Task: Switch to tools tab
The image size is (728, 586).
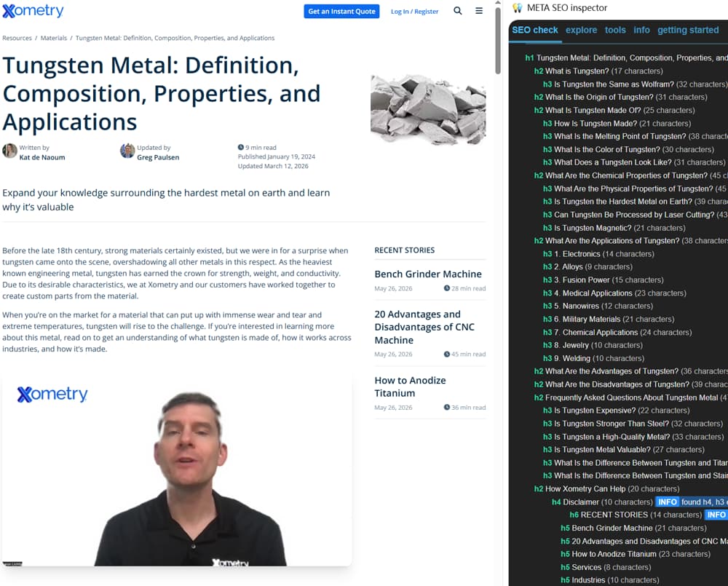Action: pos(615,30)
